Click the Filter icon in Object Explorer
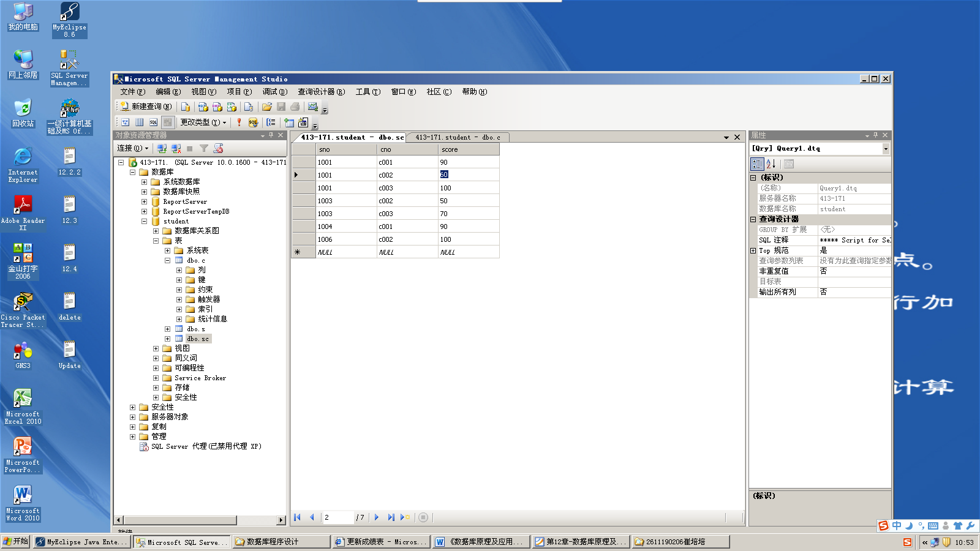 pyautogui.click(x=204, y=148)
